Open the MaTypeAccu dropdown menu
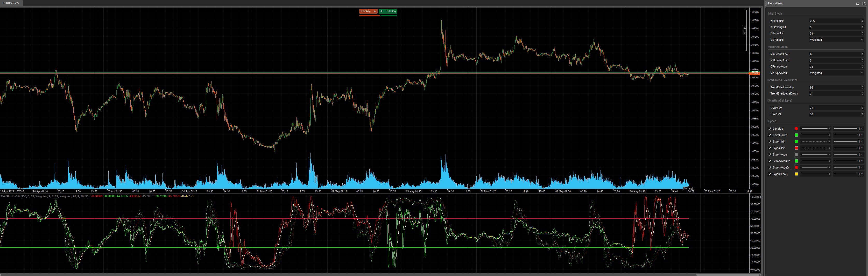 pos(836,73)
